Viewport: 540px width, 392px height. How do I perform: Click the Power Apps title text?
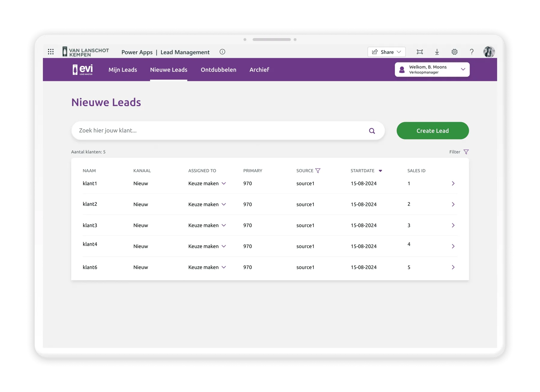[137, 52]
